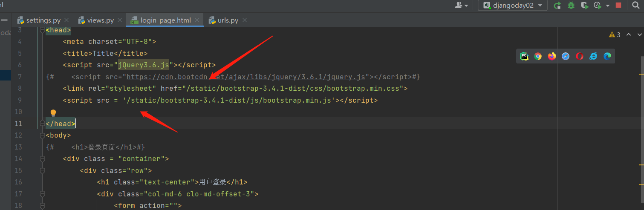
Task: Close the urls.py tab
Action: click(x=244, y=20)
